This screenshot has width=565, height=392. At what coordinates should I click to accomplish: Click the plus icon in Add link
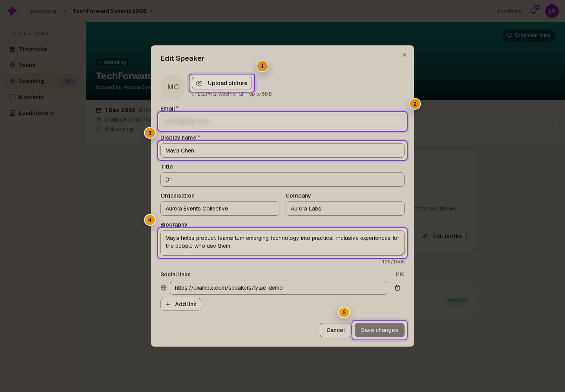(x=168, y=304)
